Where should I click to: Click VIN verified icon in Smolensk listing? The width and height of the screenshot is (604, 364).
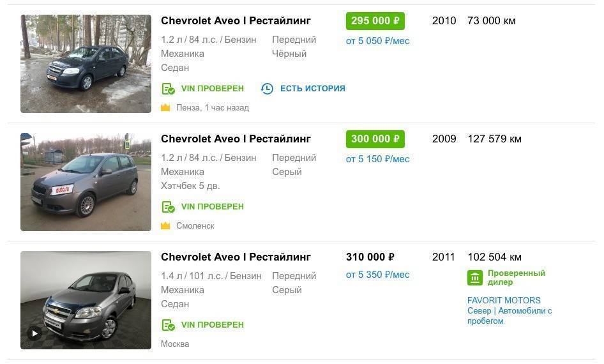pyautogui.click(x=168, y=207)
